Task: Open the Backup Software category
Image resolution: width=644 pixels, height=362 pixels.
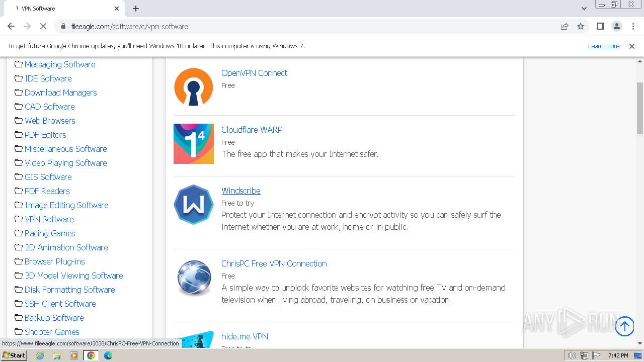Action: [54, 318]
